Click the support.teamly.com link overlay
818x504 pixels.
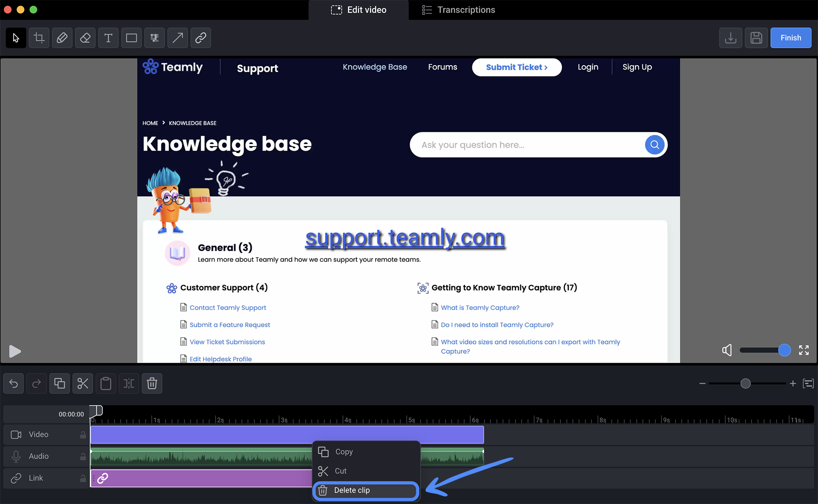point(404,237)
